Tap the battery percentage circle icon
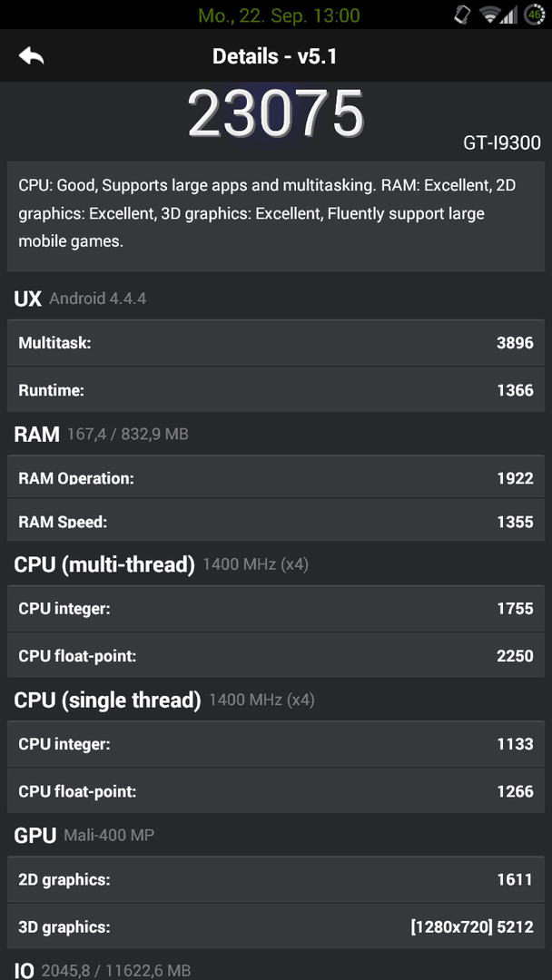This screenshot has width=552, height=980. [535, 15]
